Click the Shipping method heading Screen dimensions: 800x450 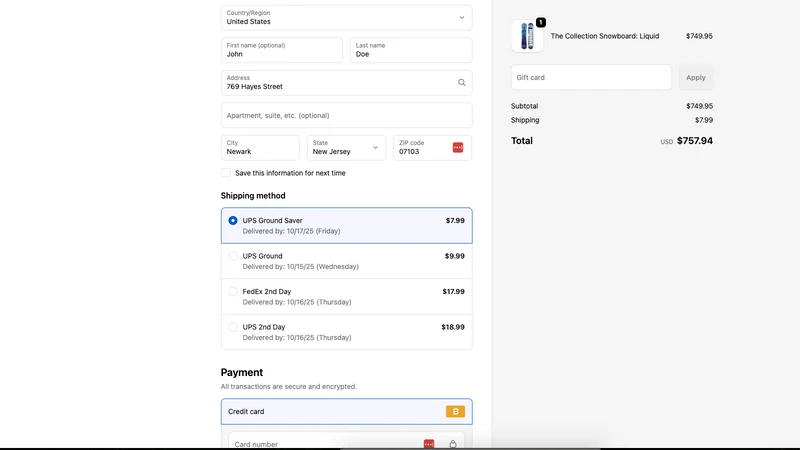[x=253, y=196]
